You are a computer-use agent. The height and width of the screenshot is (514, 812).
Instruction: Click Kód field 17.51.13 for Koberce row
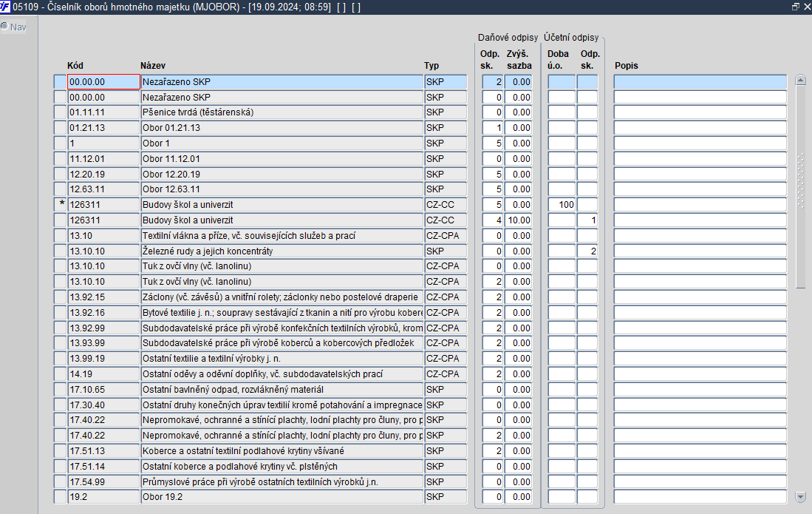click(x=103, y=451)
